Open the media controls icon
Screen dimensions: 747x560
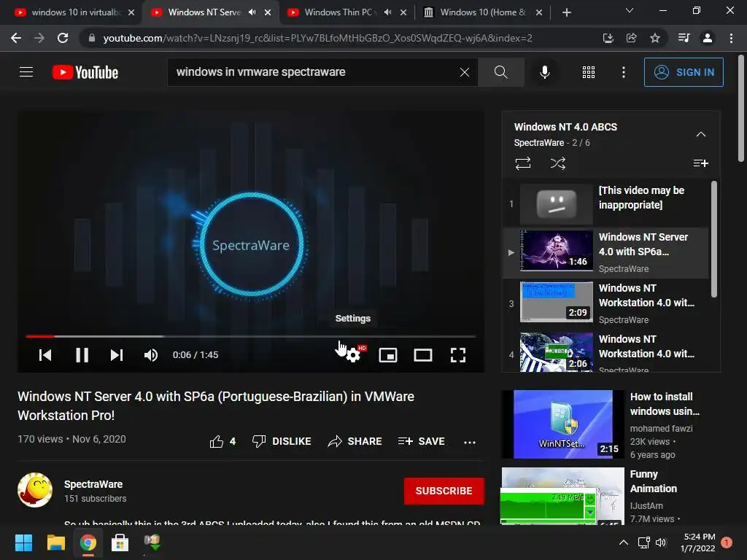[684, 38]
